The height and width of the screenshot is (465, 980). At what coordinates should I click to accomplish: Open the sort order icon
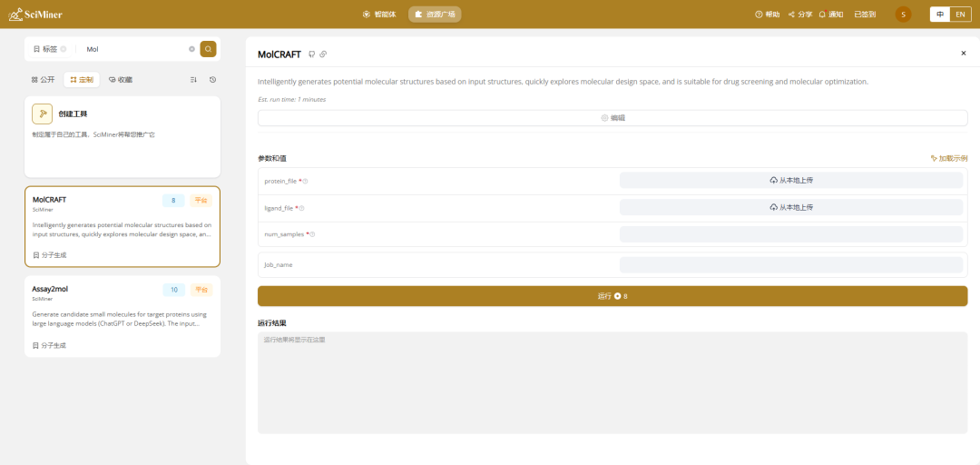coord(193,80)
